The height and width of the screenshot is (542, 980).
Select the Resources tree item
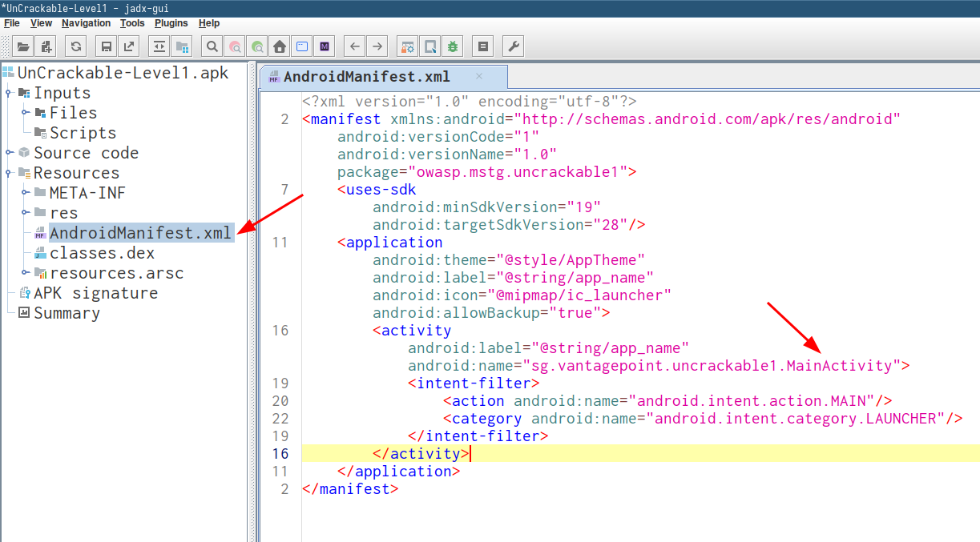(x=76, y=173)
